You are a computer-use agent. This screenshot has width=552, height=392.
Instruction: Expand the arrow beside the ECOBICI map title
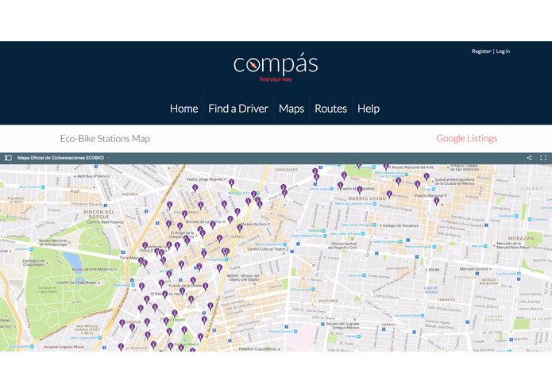point(108,158)
